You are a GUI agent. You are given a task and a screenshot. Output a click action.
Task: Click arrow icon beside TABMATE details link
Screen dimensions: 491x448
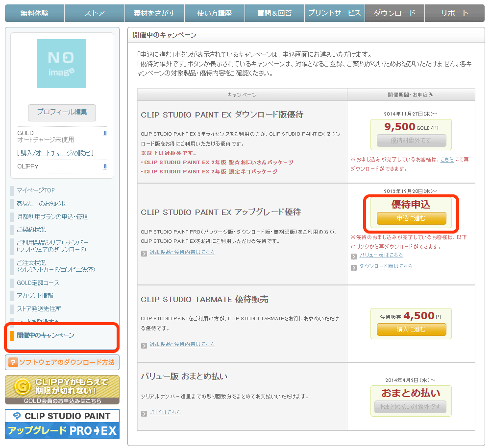click(144, 345)
